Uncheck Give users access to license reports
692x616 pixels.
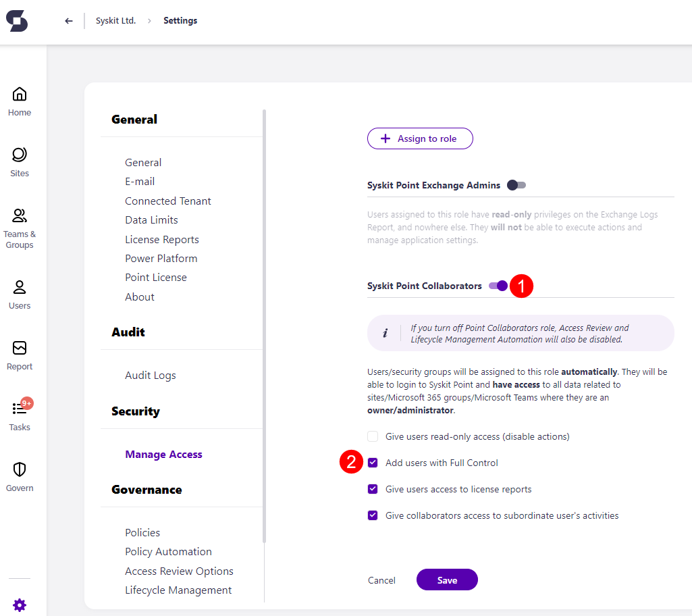click(372, 488)
